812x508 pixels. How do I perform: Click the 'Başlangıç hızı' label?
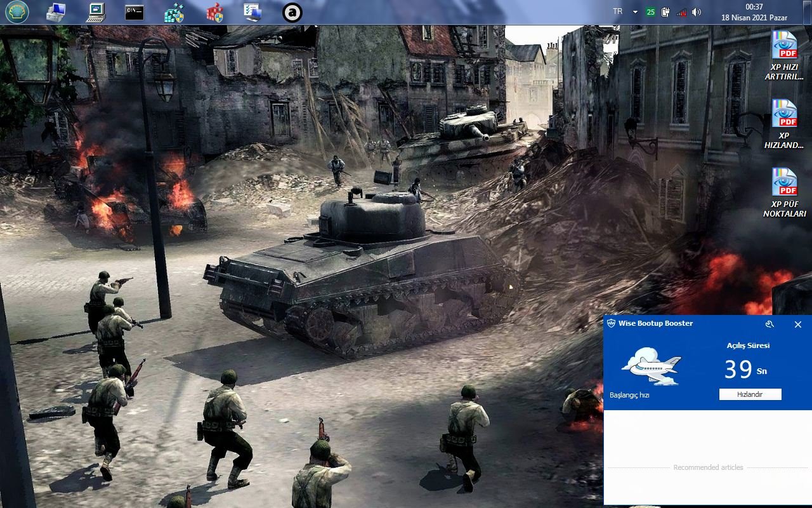click(629, 395)
